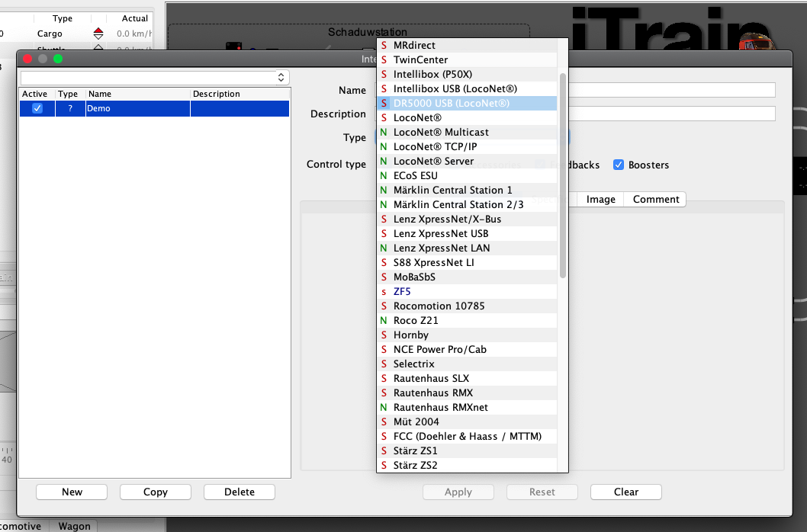Choose ECoS ESU interface type

pyautogui.click(x=467, y=175)
